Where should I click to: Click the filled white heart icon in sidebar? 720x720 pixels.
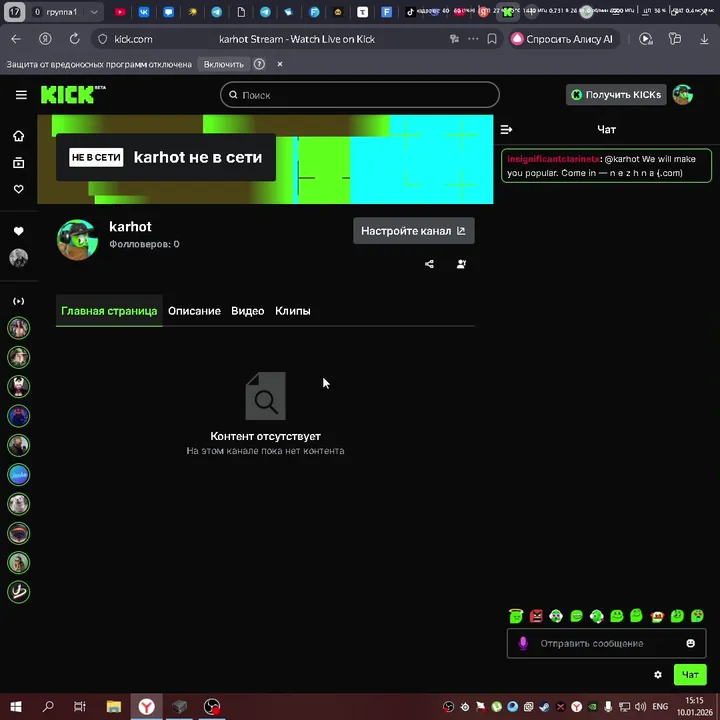(18, 231)
